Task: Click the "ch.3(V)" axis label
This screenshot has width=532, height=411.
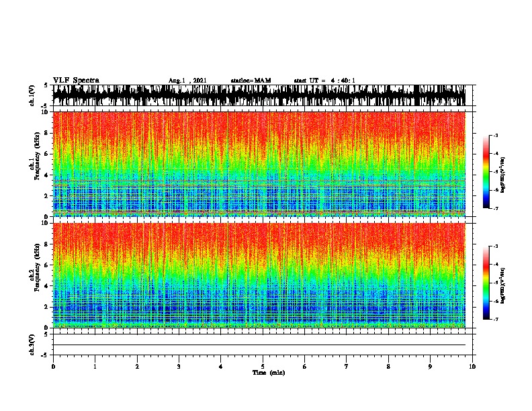Action: (x=32, y=345)
